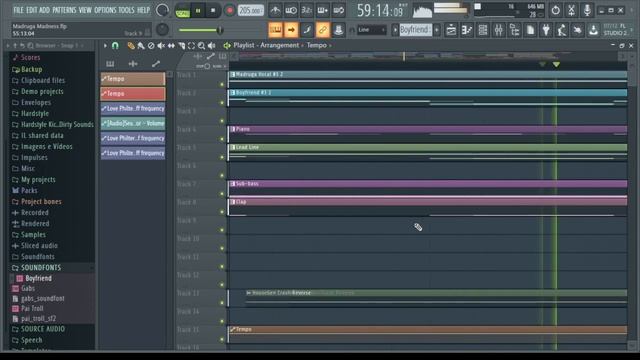The width and height of the screenshot is (640, 360).
Task: Open the EDIT menu
Action: 31,10
